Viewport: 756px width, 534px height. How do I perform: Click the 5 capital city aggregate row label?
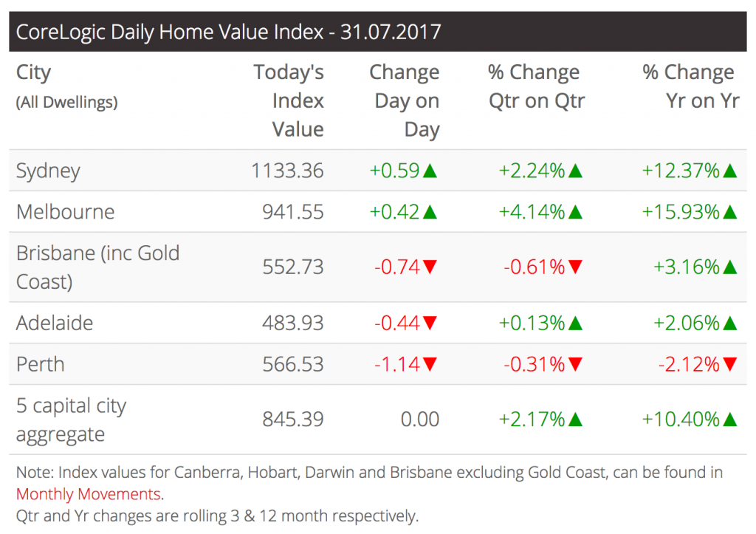pyautogui.click(x=71, y=420)
